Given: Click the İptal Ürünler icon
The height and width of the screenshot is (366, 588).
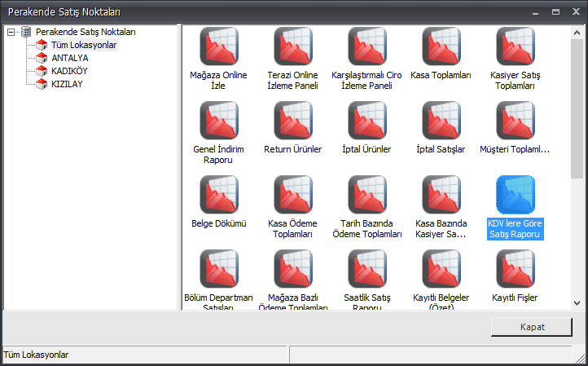Looking at the screenshot, I should coord(367,121).
